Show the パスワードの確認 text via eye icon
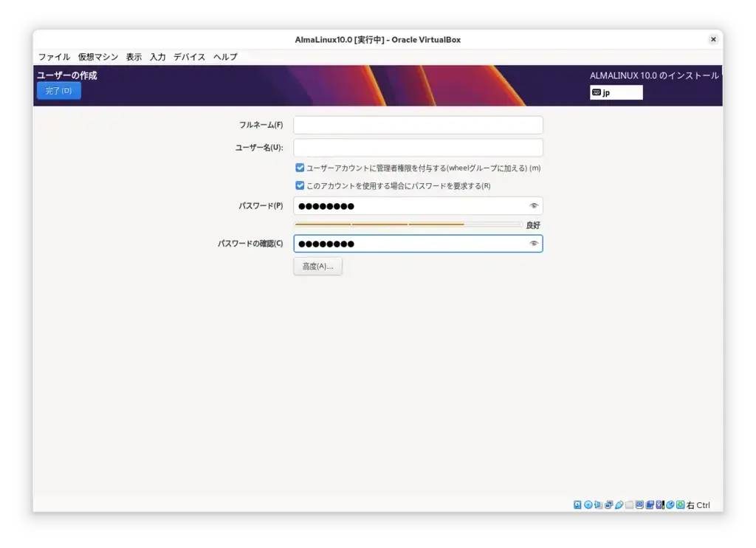 coord(533,244)
